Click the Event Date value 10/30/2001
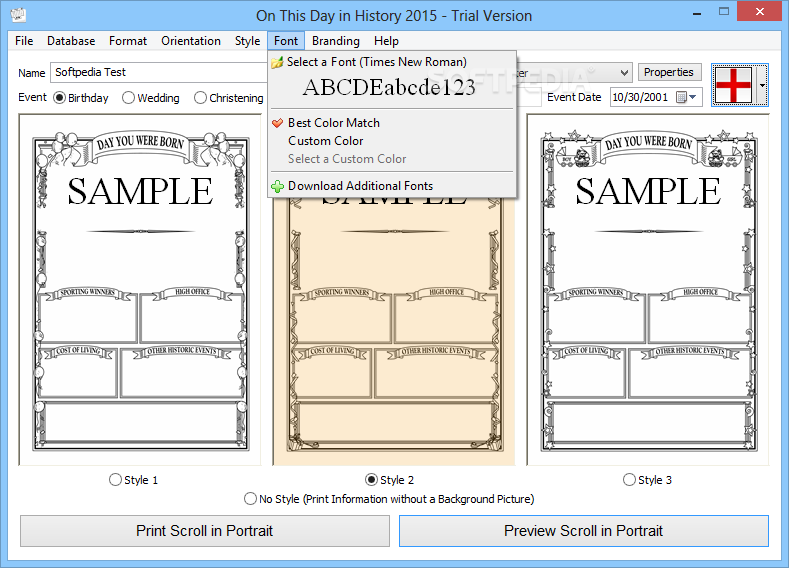Screen dimensions: 789x568 (x=640, y=97)
